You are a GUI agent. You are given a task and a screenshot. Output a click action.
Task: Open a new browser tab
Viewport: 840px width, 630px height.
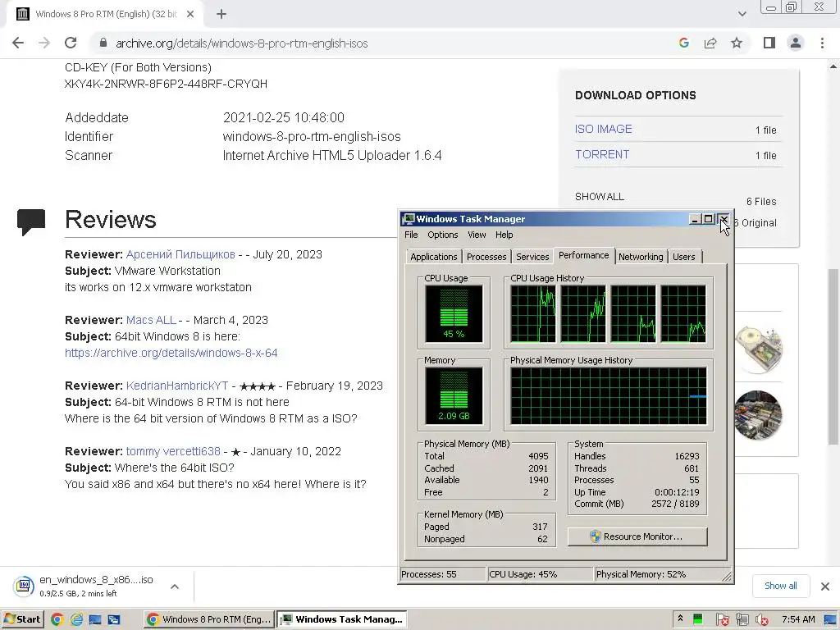click(221, 15)
